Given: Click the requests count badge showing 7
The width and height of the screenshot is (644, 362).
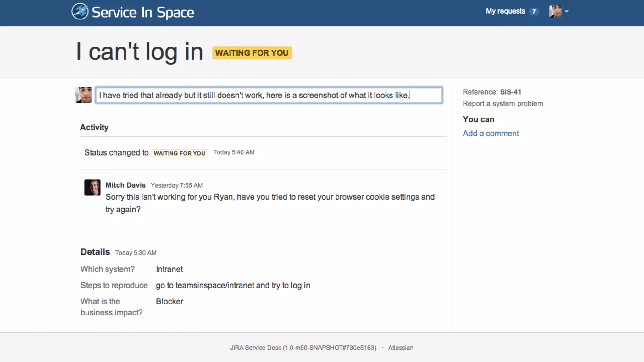Looking at the screenshot, I should tap(534, 12).
